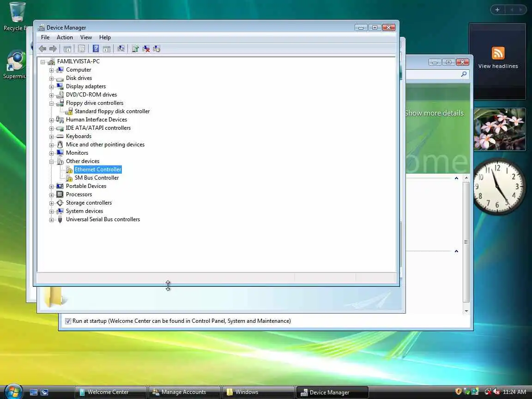Click the Processors category icon
The width and height of the screenshot is (532, 399).
tap(60, 194)
